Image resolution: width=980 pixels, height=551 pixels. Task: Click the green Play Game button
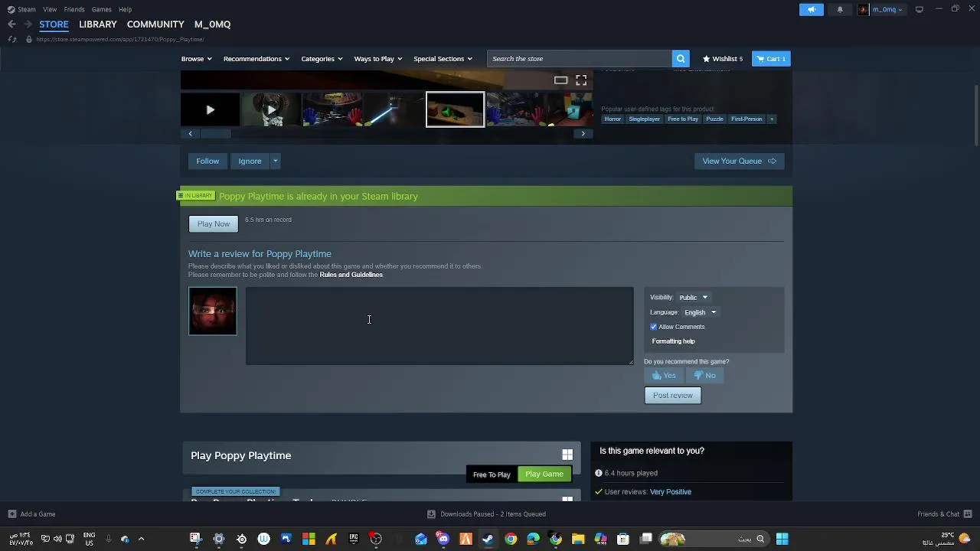pyautogui.click(x=544, y=474)
